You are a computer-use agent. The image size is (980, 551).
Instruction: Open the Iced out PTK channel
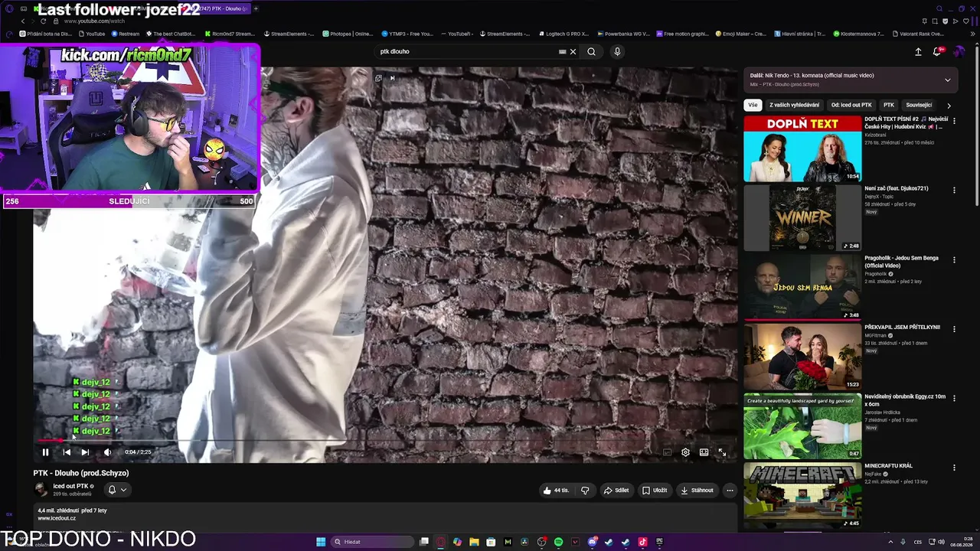pyautogui.click(x=71, y=487)
